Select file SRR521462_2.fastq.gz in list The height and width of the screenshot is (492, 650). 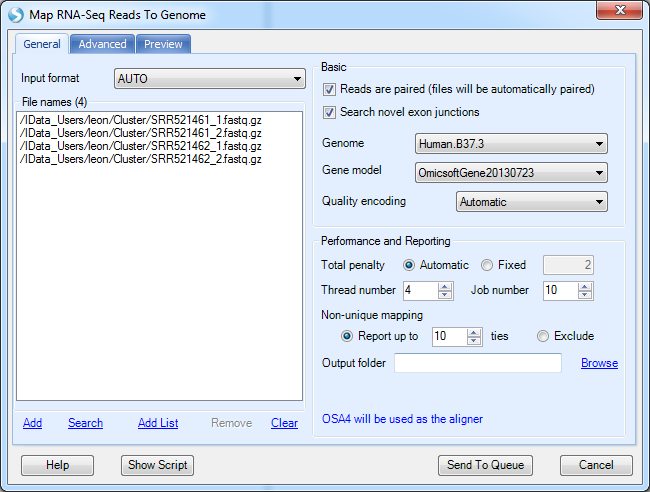(141, 159)
